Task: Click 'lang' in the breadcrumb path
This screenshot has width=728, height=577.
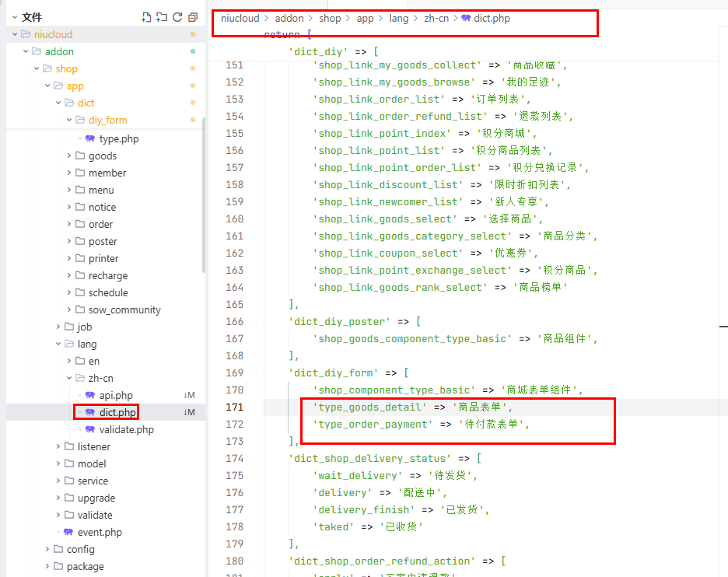Action: [398, 18]
